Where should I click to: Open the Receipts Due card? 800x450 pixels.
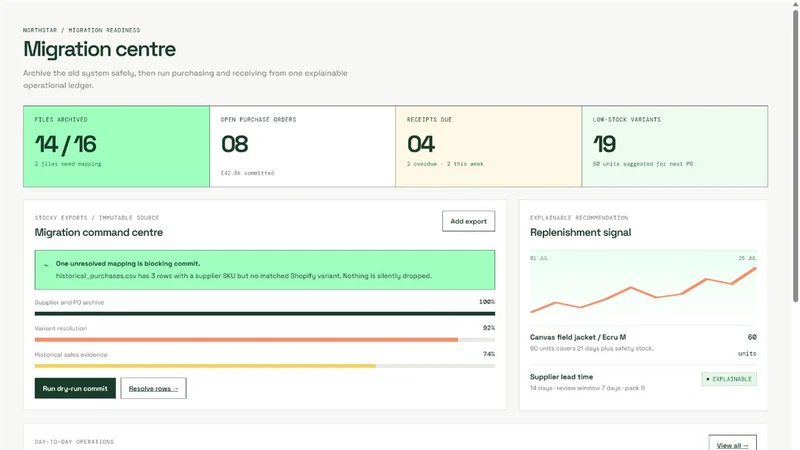click(488, 146)
